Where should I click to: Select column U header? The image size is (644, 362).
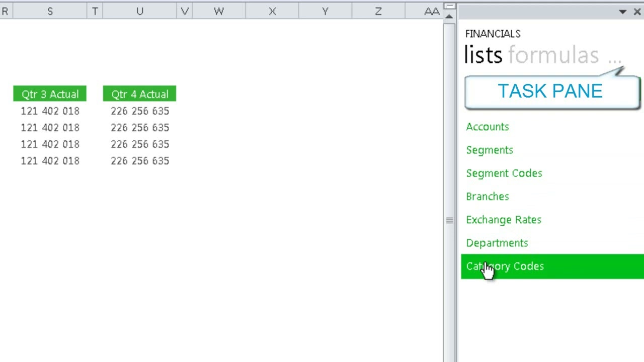click(x=139, y=11)
